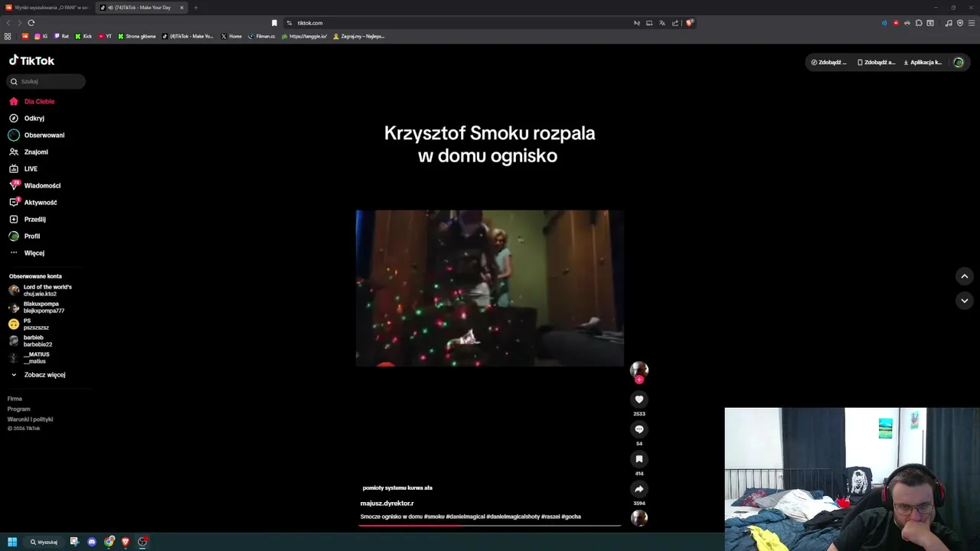Click the Brave Shields lion icon
The image size is (980, 551).
(x=689, y=23)
